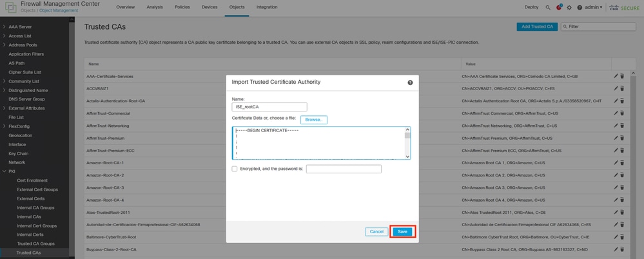Cancel the Import Trusted Certificate Authority dialog
This screenshot has width=644, height=259.
click(376, 231)
